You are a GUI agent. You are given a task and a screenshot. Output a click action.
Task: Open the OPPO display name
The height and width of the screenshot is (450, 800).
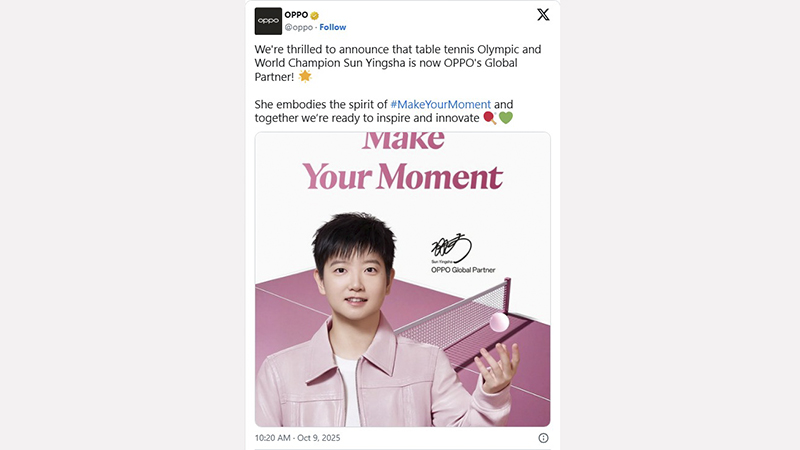[x=296, y=15]
